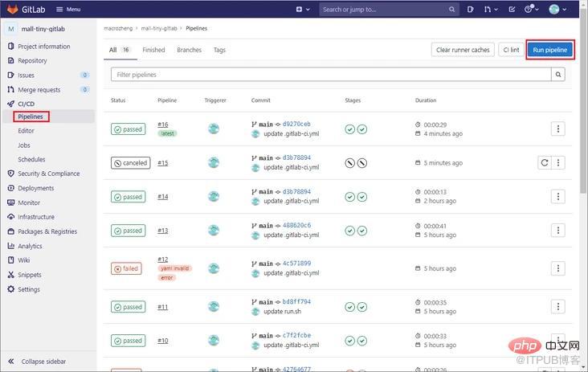Click the Run pipeline button
This screenshot has width=588, height=372.
coord(549,50)
